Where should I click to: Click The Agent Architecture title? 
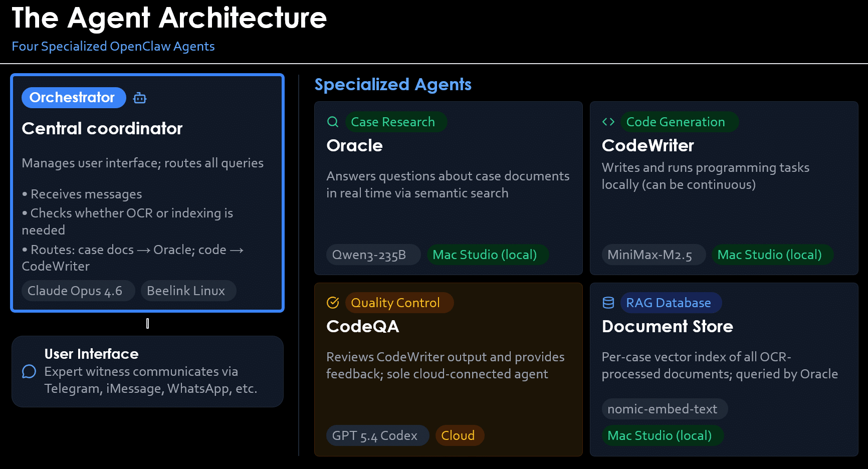pos(169,18)
